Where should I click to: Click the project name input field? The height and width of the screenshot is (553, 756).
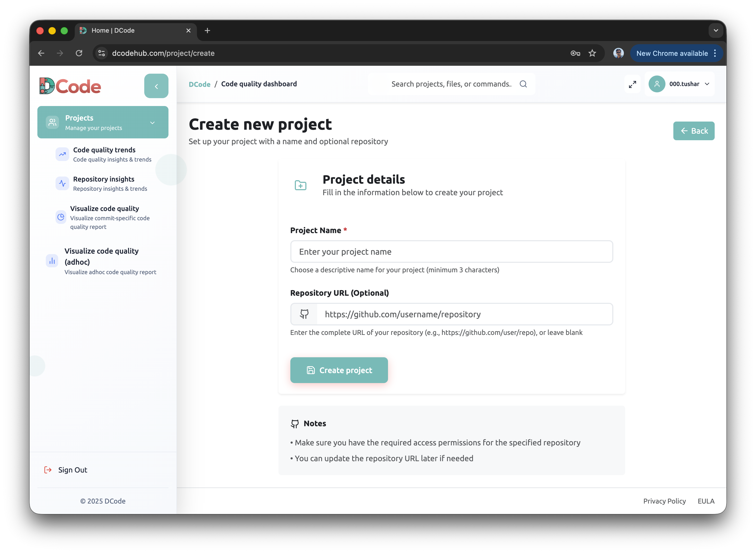point(451,252)
